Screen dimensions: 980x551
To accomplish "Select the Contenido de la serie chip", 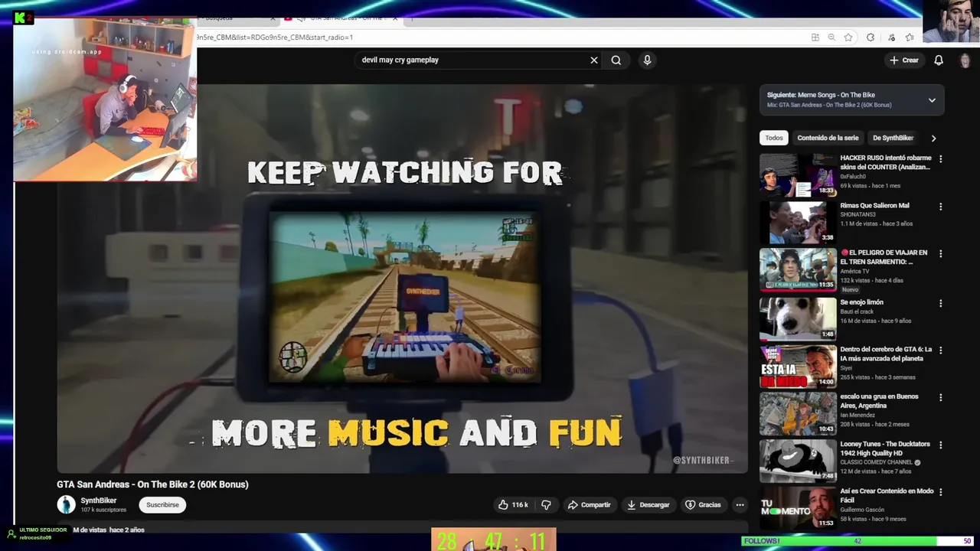I will pyautogui.click(x=828, y=138).
